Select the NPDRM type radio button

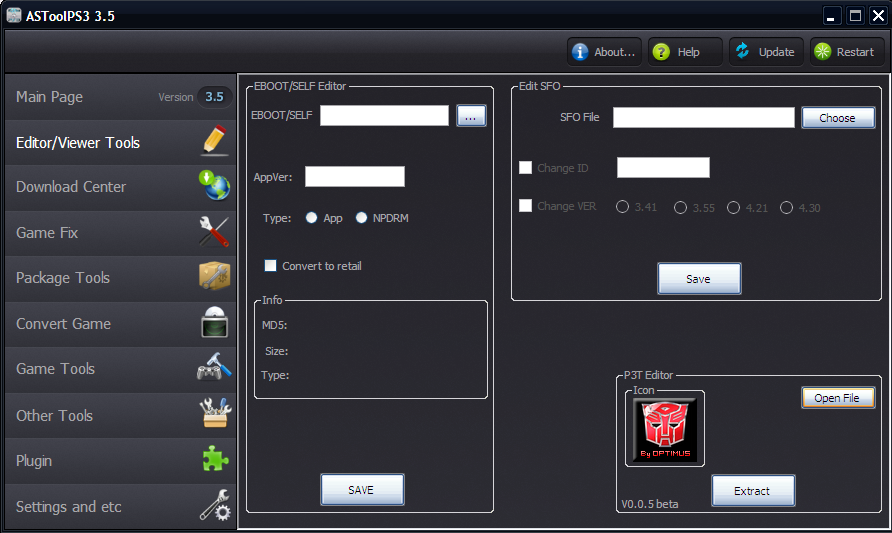click(361, 218)
